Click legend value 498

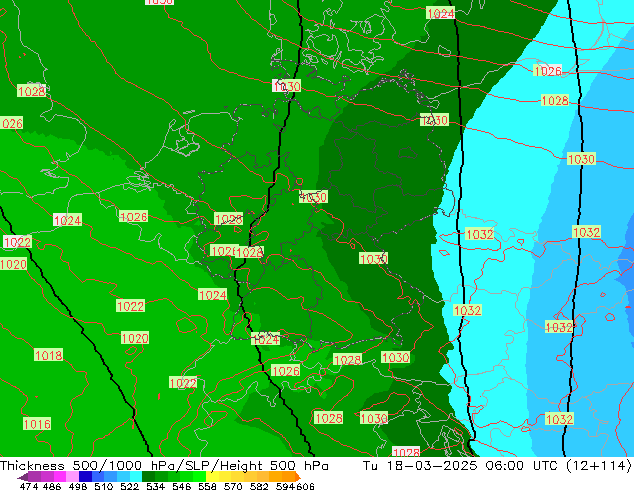click(78, 486)
